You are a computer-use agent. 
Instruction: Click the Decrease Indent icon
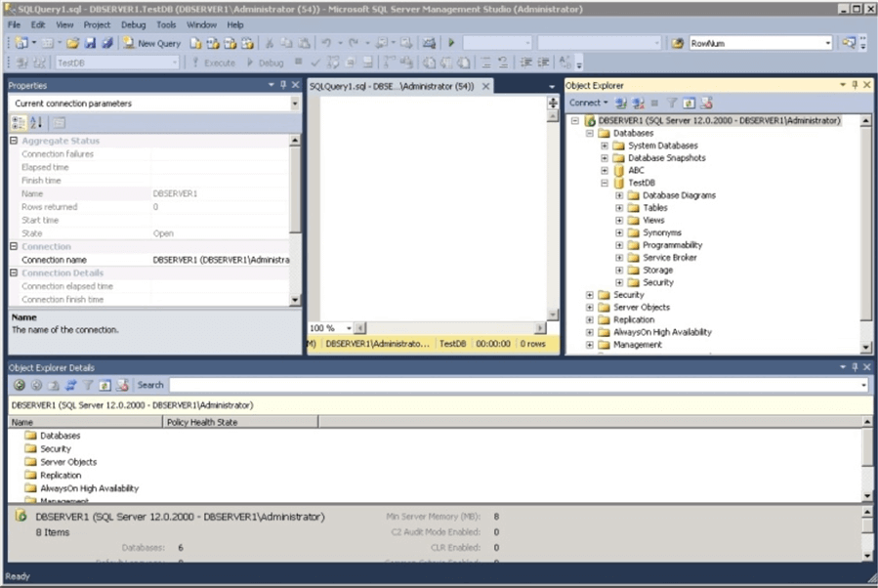click(x=525, y=63)
